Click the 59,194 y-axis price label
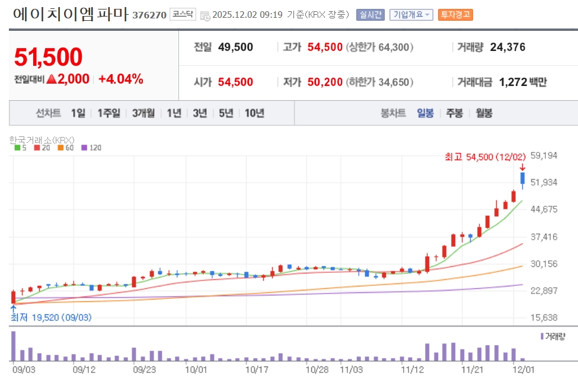 pos(544,155)
